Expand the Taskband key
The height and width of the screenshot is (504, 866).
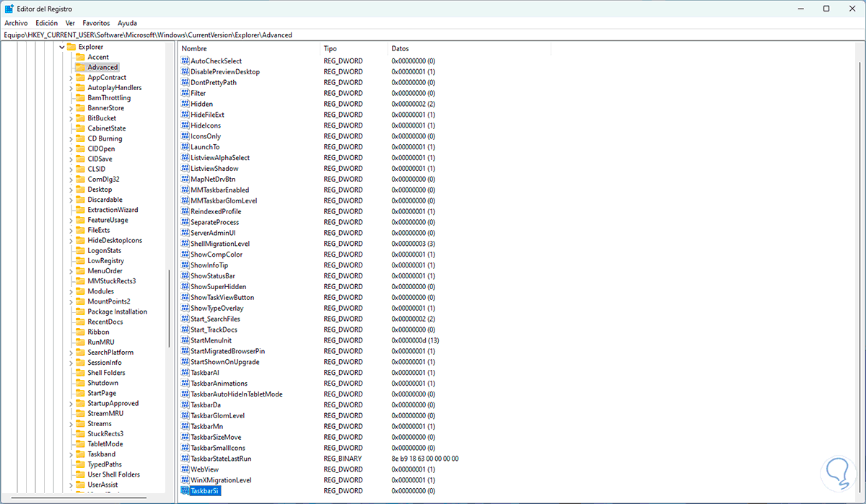pyautogui.click(x=71, y=454)
